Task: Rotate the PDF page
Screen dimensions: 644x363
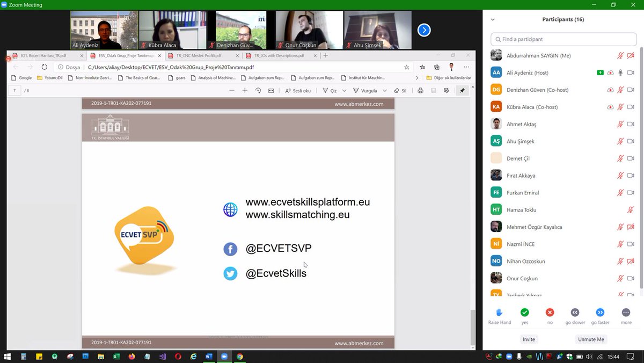Action: pyautogui.click(x=258, y=91)
